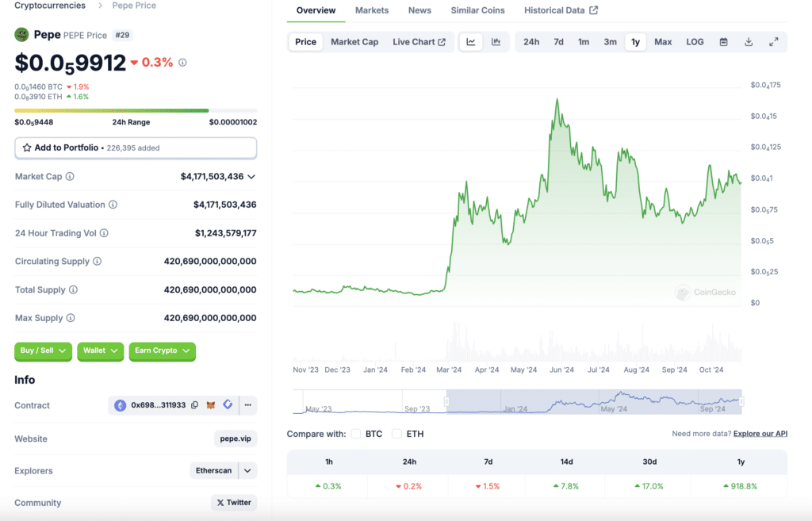
Task: Click the Ethereum icon in Contract row
Action: [121, 405]
